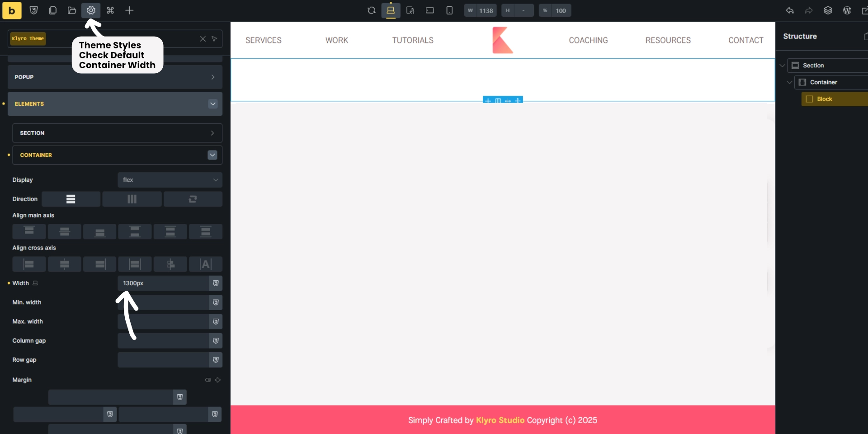
Task: Click the undo arrow icon
Action: (790, 10)
